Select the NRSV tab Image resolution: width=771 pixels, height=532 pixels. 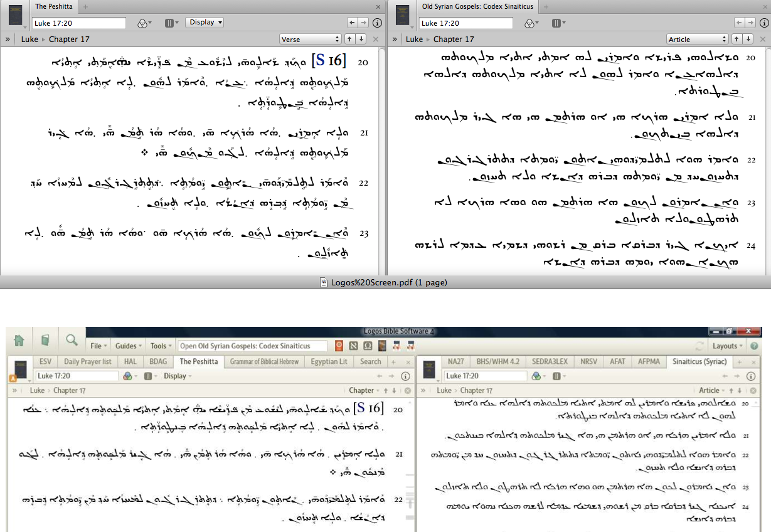(x=588, y=361)
